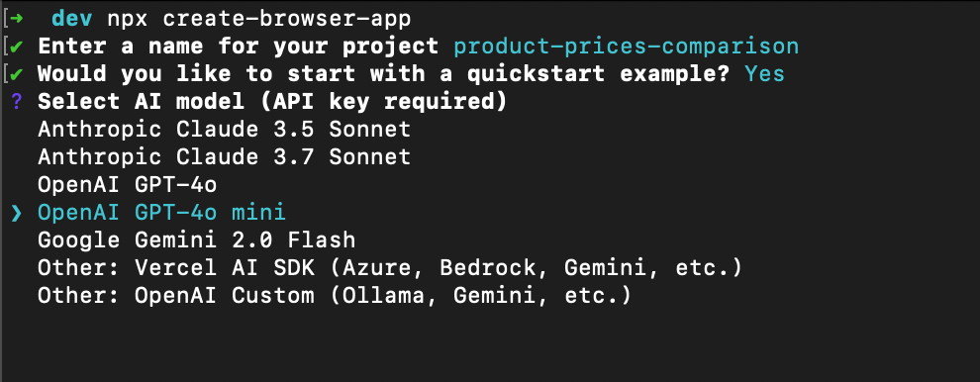Choose the OpenAI GPT-4o model entry
This screenshot has width=980, height=382.
[128, 185]
